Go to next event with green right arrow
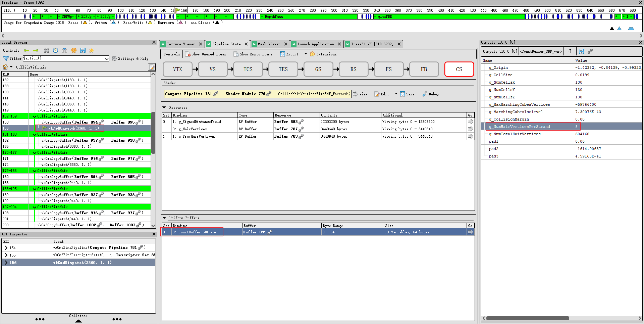This screenshot has height=324, width=644. 36,50
